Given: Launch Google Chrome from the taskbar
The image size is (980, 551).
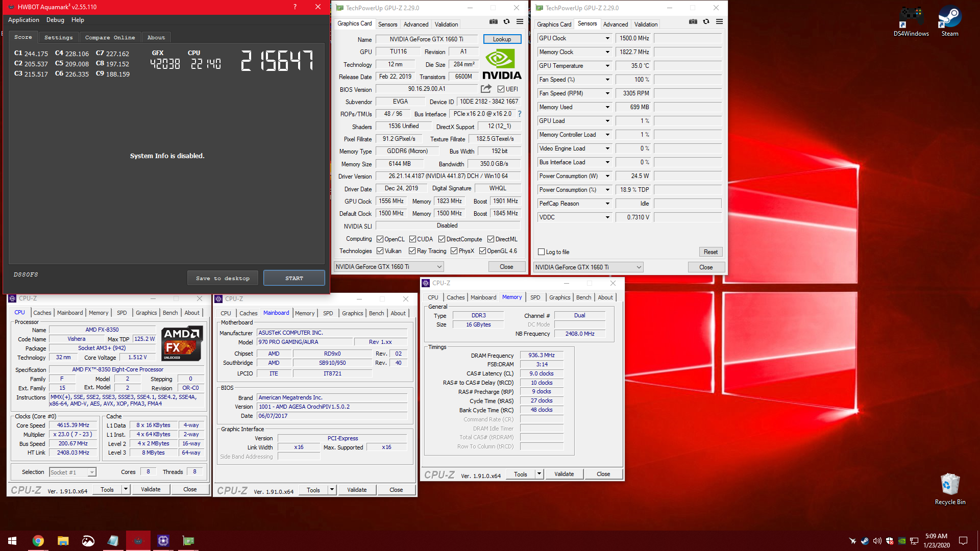Looking at the screenshot, I should click(x=38, y=541).
